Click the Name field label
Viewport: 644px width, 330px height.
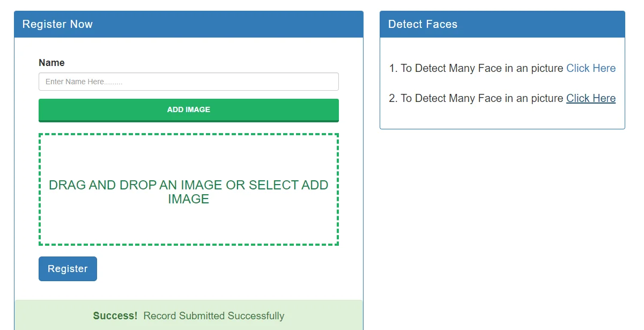[x=51, y=63]
